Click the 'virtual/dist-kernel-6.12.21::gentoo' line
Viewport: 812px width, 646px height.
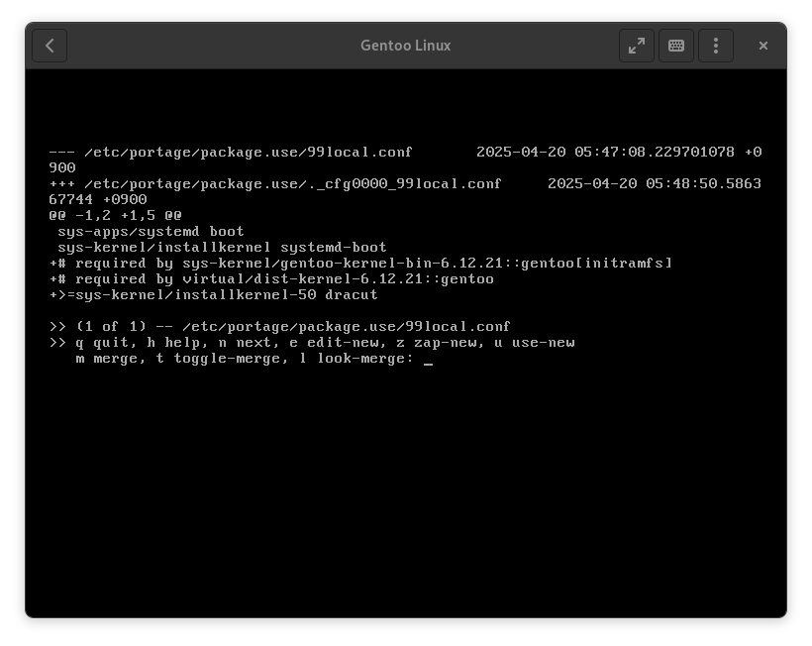[271, 279]
